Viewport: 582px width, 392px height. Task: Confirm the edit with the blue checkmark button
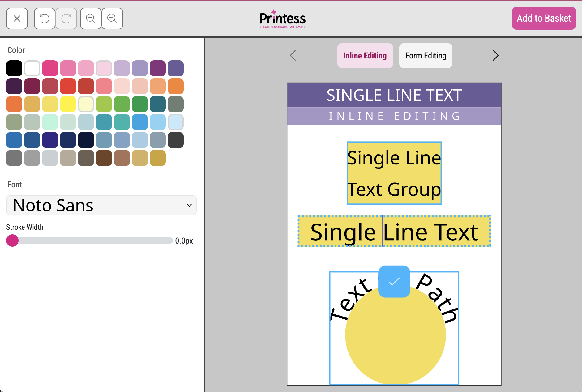coord(394,281)
